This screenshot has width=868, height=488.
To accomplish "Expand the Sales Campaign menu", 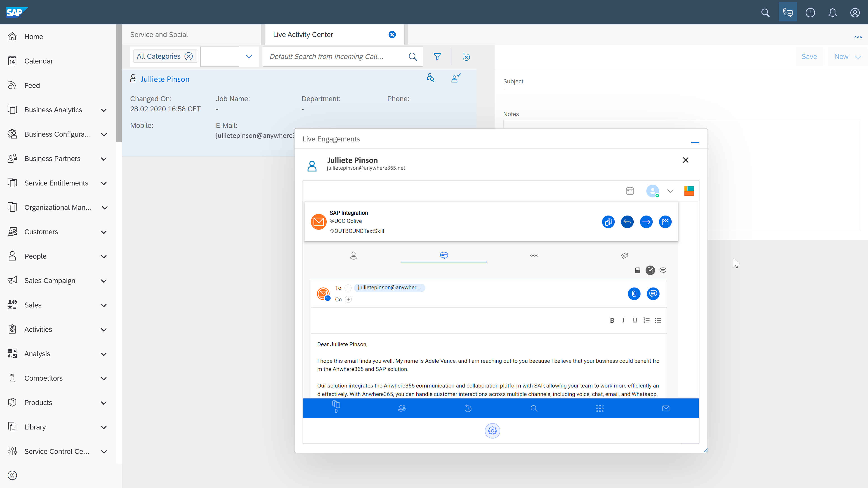I will 104,281.
